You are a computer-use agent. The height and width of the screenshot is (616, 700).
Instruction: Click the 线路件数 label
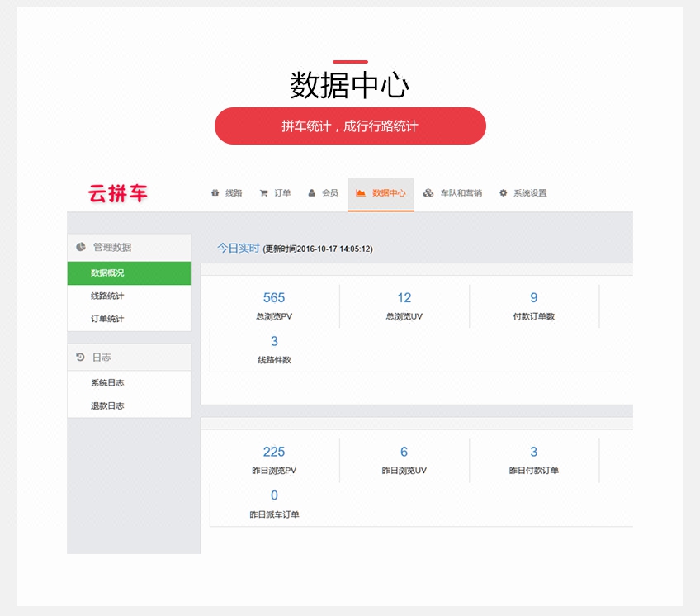point(274,360)
